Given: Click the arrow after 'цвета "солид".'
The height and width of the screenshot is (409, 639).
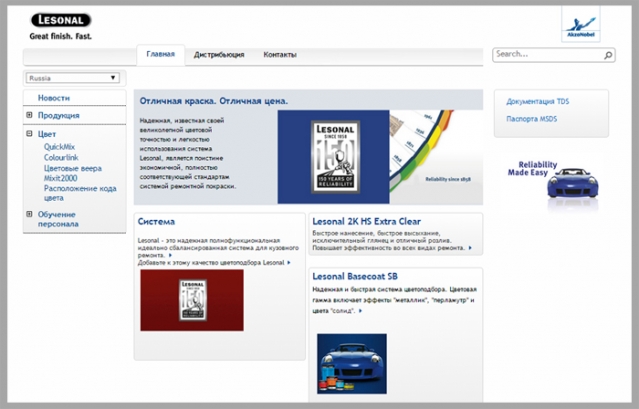Looking at the screenshot, I should 360,311.
